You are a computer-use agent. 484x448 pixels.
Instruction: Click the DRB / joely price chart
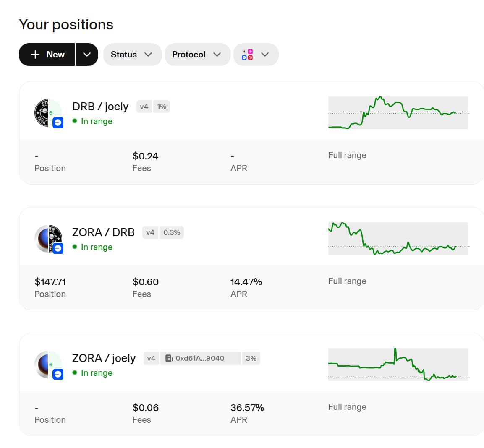[x=398, y=112]
